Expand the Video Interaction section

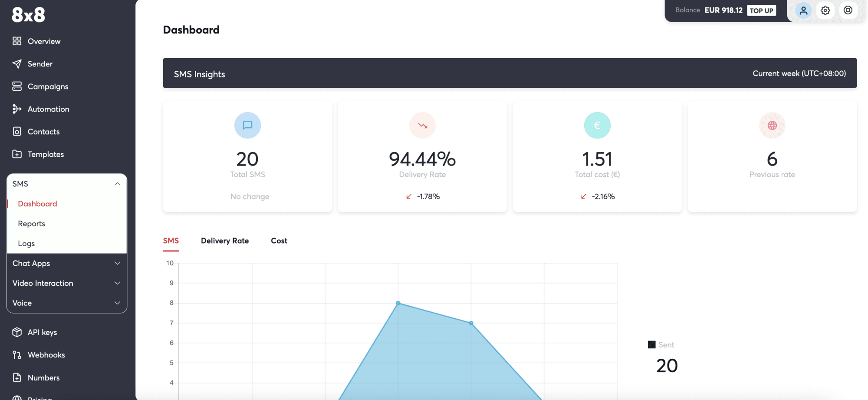(117, 283)
